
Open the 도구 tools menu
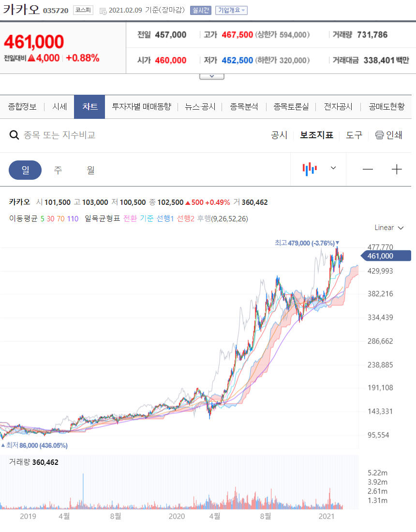coord(354,135)
